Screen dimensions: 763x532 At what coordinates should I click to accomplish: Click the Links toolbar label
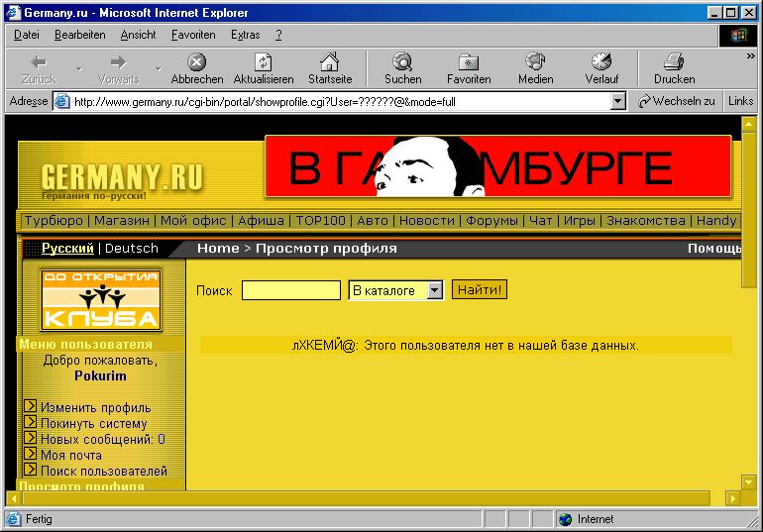pos(740,101)
